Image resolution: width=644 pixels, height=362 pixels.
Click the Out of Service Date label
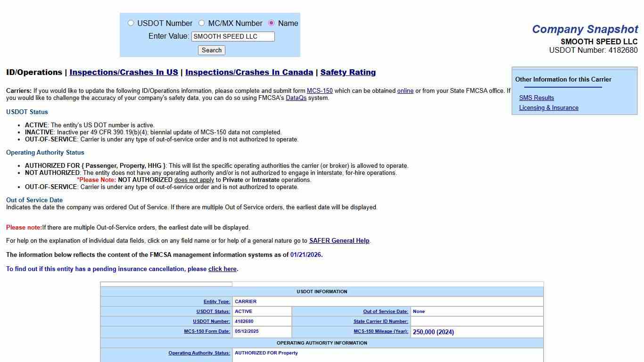click(386, 311)
